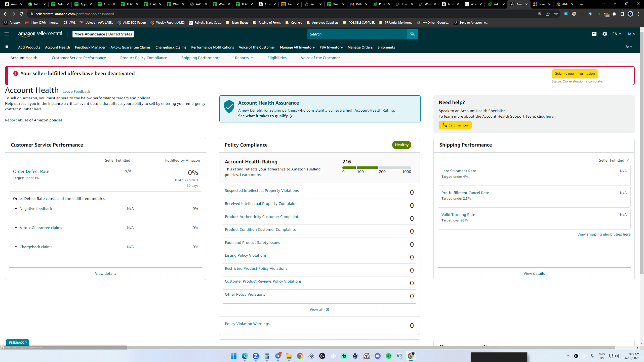Open the buyer messages envelope icon
The image size is (644, 362).
(x=594, y=34)
